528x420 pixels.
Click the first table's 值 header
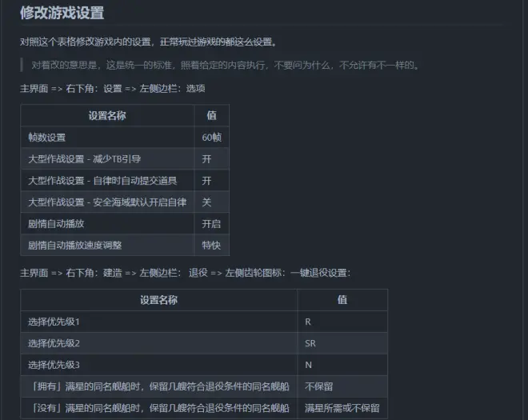pyautogui.click(x=211, y=115)
